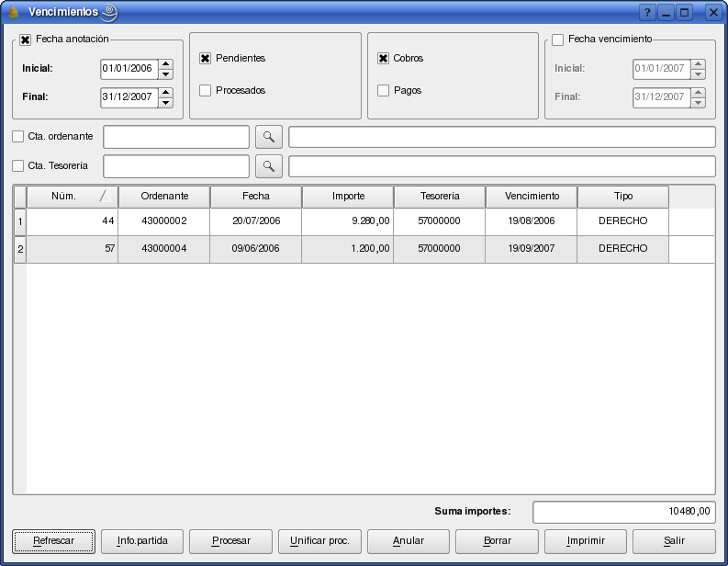Click the Núm. column sort arrow

106,197
